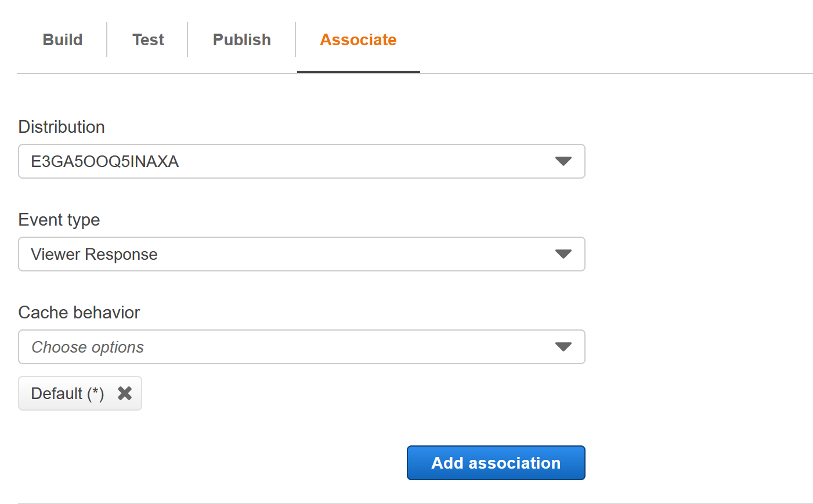813x504 pixels.
Task: Click the Viewer Response selected value
Action: [95, 254]
